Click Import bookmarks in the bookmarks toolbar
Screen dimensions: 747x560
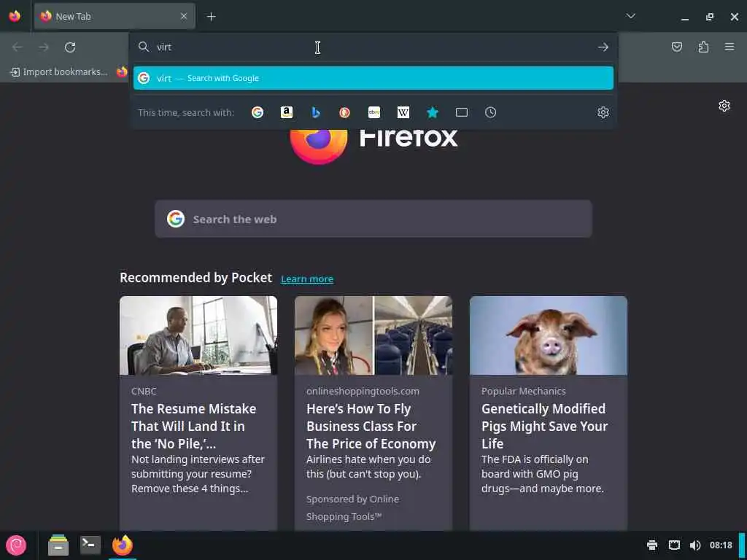click(x=59, y=72)
